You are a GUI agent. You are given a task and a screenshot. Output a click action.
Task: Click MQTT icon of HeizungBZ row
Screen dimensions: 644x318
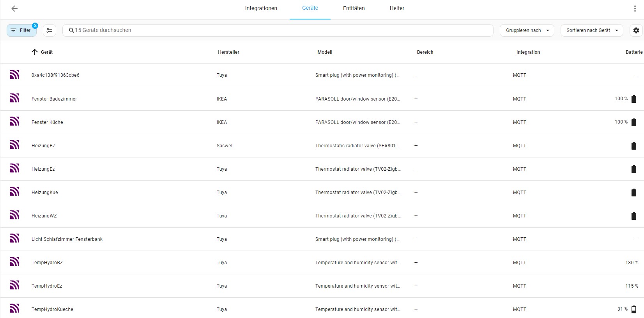click(14, 145)
